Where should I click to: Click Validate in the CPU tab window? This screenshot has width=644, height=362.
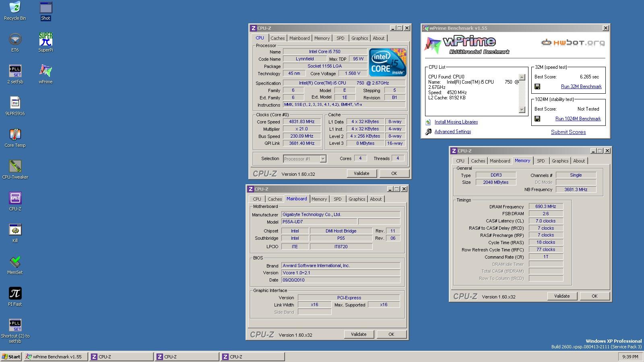(361, 173)
